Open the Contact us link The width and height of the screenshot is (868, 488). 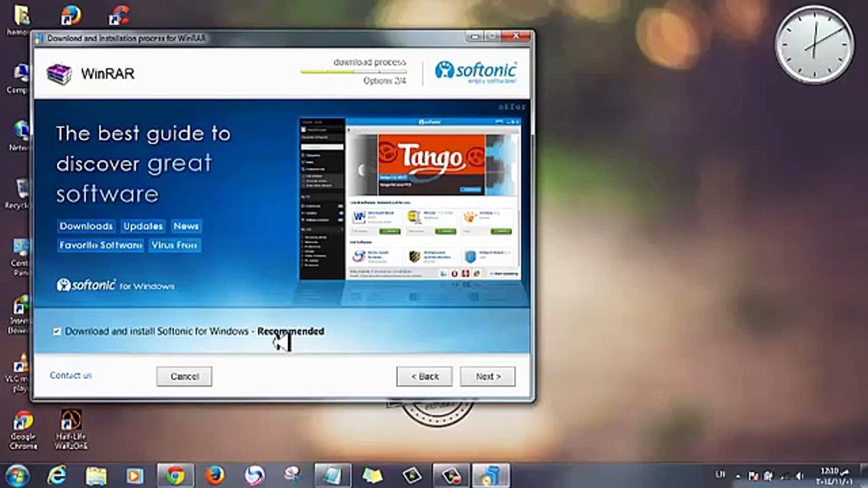tap(71, 375)
